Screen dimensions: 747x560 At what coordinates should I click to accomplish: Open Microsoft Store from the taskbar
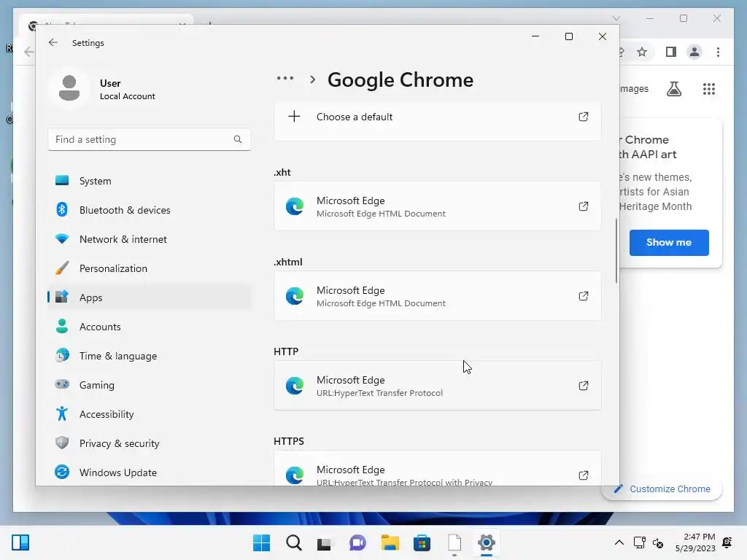422,542
